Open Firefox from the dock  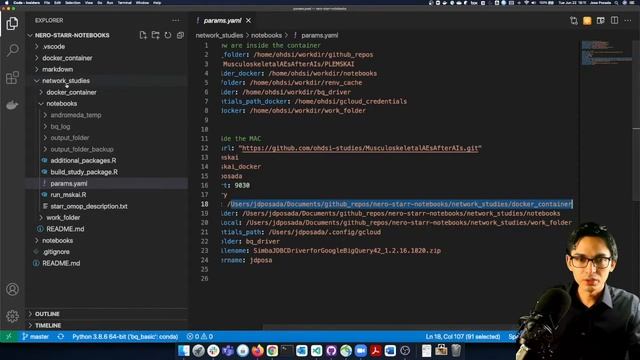(257, 351)
